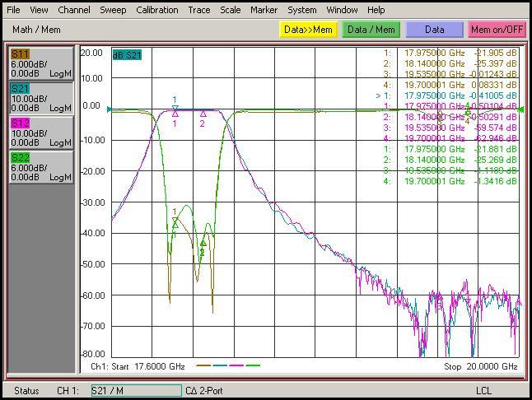Open the View menu
The width and height of the screenshot is (532, 400).
click(39, 10)
